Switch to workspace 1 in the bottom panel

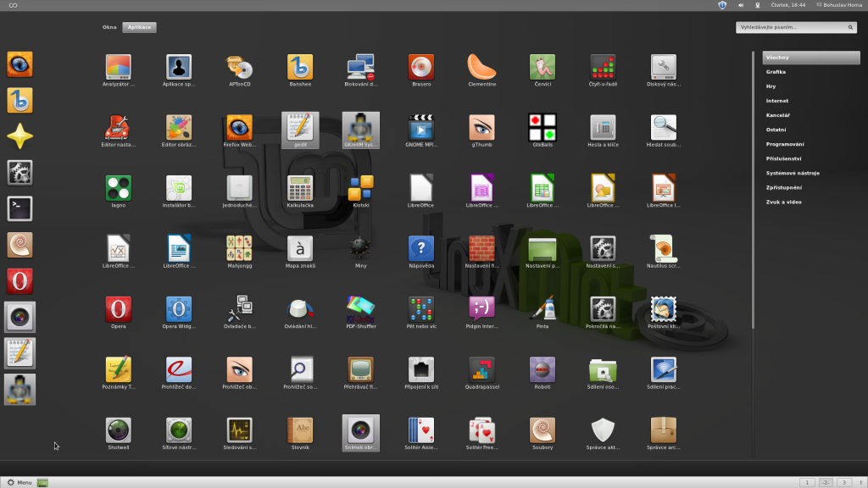[x=807, y=482]
